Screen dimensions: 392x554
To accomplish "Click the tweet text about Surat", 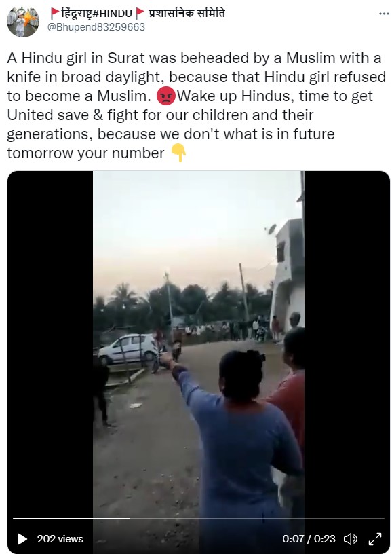I will [x=196, y=105].
